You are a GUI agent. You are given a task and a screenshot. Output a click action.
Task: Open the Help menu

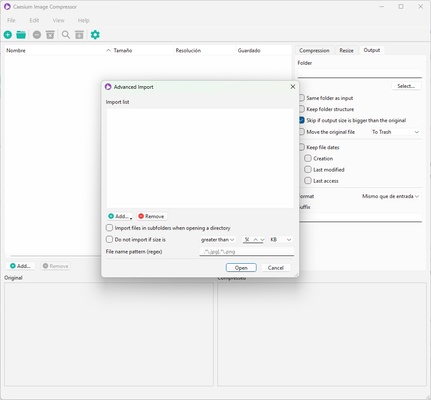[84, 20]
